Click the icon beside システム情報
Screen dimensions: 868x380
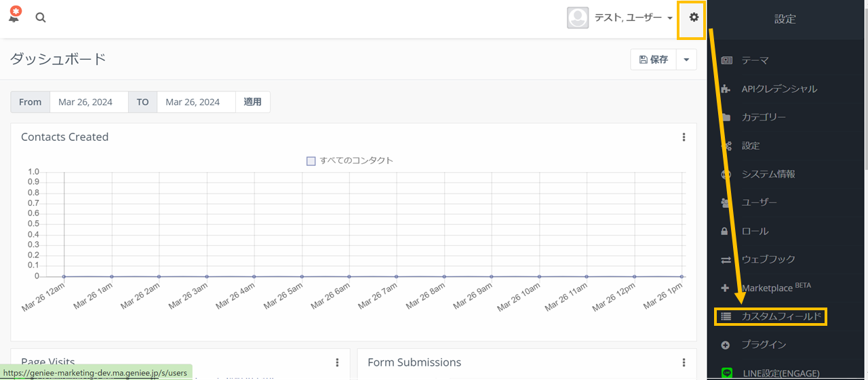(726, 174)
